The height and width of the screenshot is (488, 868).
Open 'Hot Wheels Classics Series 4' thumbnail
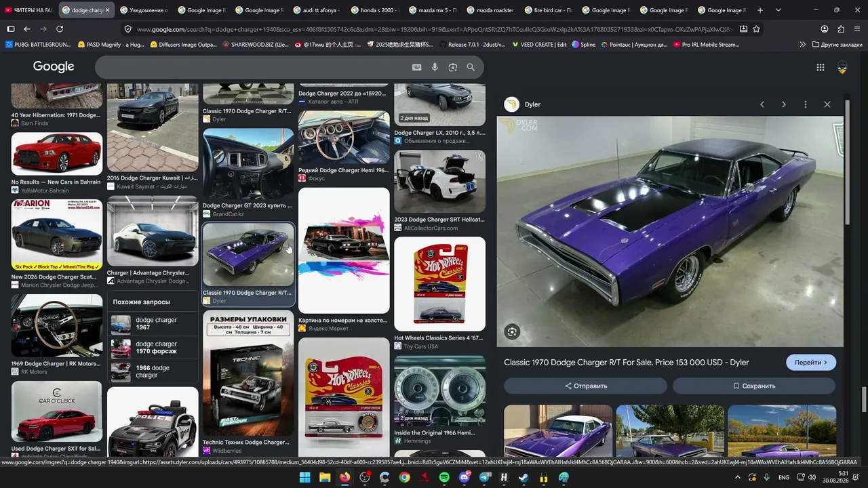pos(439,283)
